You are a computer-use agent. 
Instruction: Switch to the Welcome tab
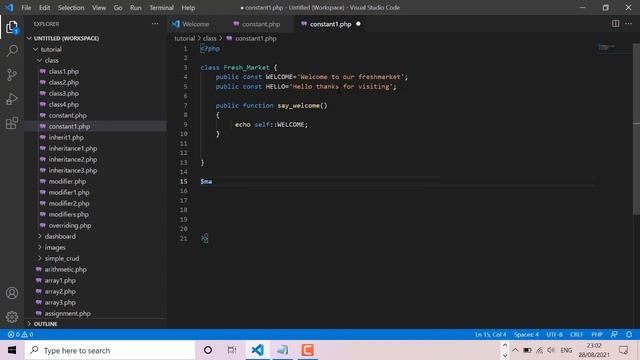(x=196, y=24)
